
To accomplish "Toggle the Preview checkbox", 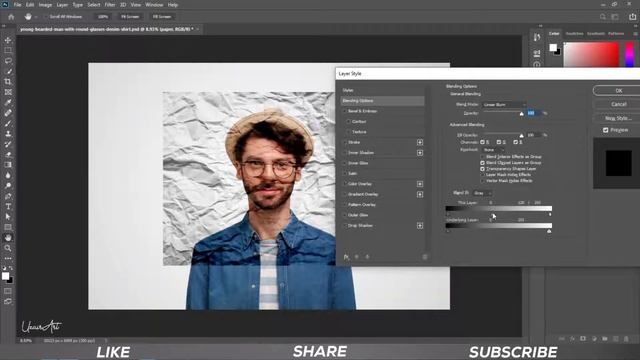I will tap(606, 130).
